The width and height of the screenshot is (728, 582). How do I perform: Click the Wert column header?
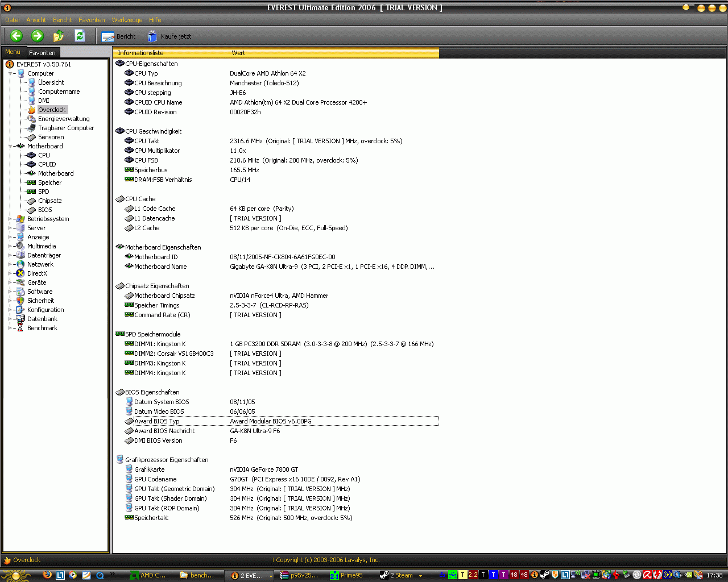tap(333, 53)
